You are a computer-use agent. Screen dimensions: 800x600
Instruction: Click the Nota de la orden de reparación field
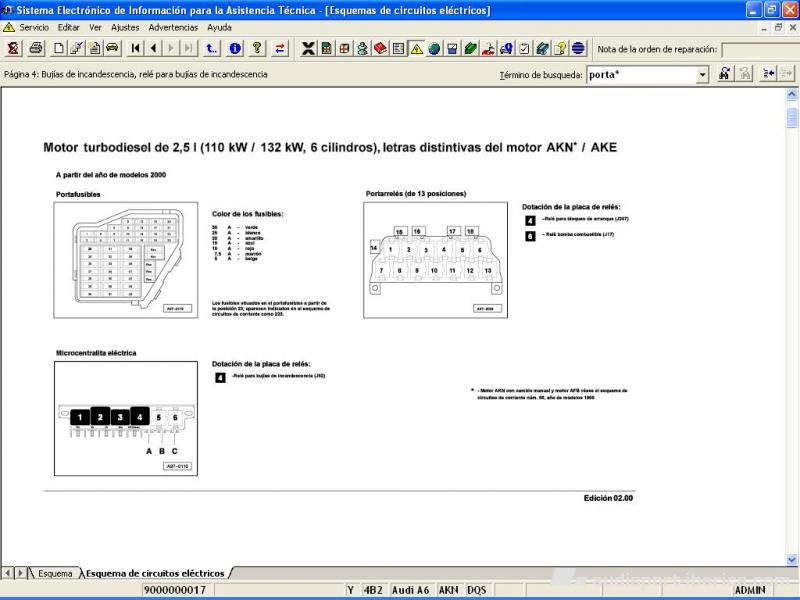click(x=761, y=49)
